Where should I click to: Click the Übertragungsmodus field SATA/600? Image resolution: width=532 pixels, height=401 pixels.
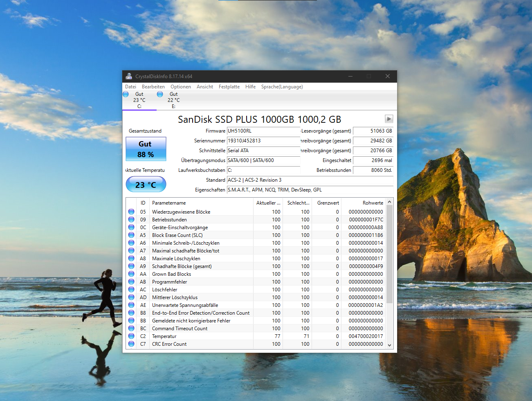[x=263, y=160]
